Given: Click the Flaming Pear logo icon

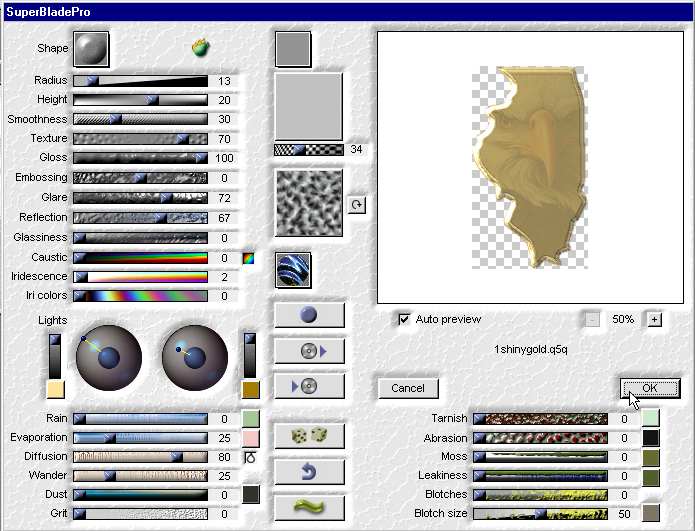Looking at the screenshot, I should click(201, 47).
